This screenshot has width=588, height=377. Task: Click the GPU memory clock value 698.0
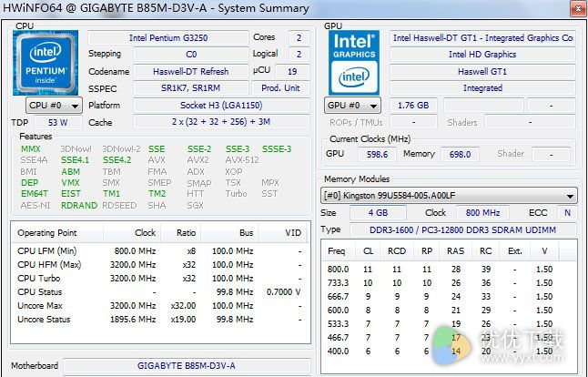pos(460,154)
